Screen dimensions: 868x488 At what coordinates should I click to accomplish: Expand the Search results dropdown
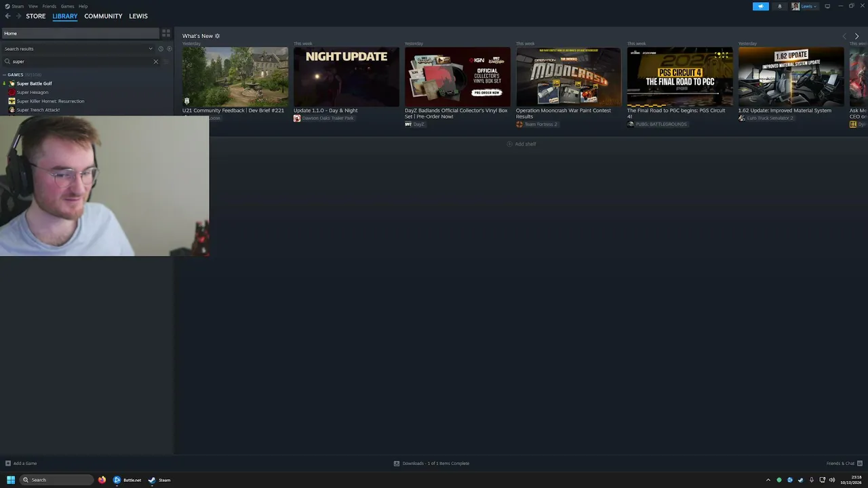(151, 49)
